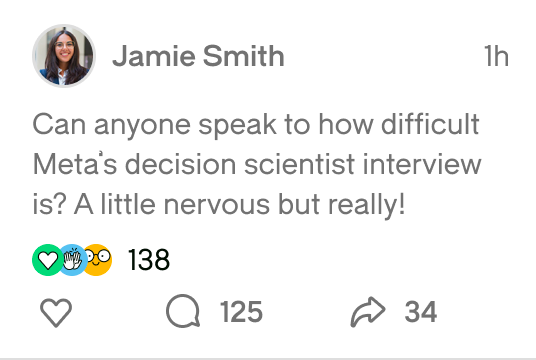The height and width of the screenshot is (360, 536).
Task: Click the green heart reaction badge
Action: click(48, 260)
